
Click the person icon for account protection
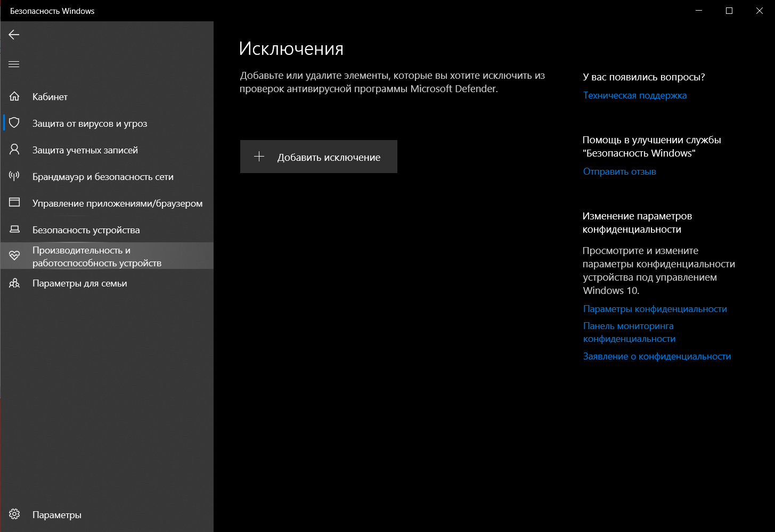tap(14, 150)
